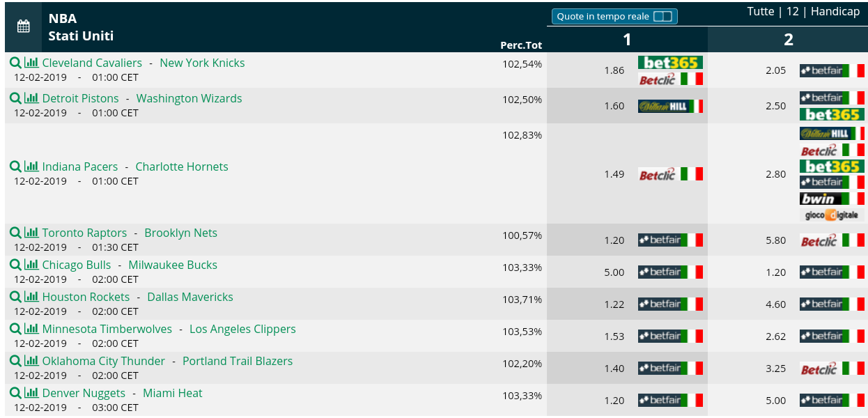The height and width of the screenshot is (418, 868).
Task: Click the magnifier icon for Detroit Pistons
Action: (x=15, y=98)
